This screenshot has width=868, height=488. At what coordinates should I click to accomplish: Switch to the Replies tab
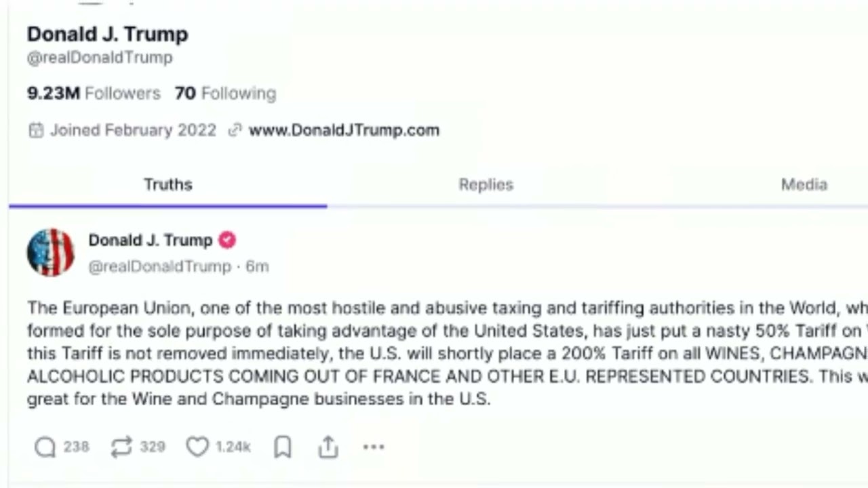pos(486,184)
